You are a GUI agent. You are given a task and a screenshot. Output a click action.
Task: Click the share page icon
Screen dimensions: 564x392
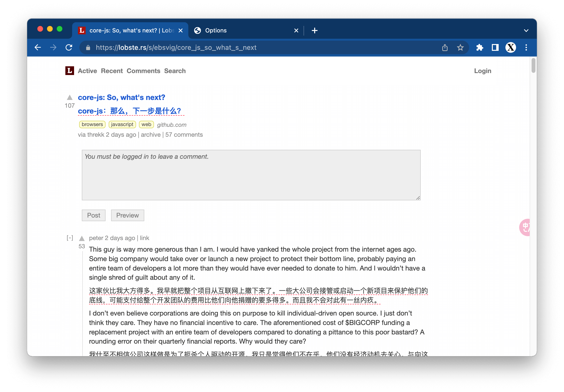pyautogui.click(x=445, y=47)
